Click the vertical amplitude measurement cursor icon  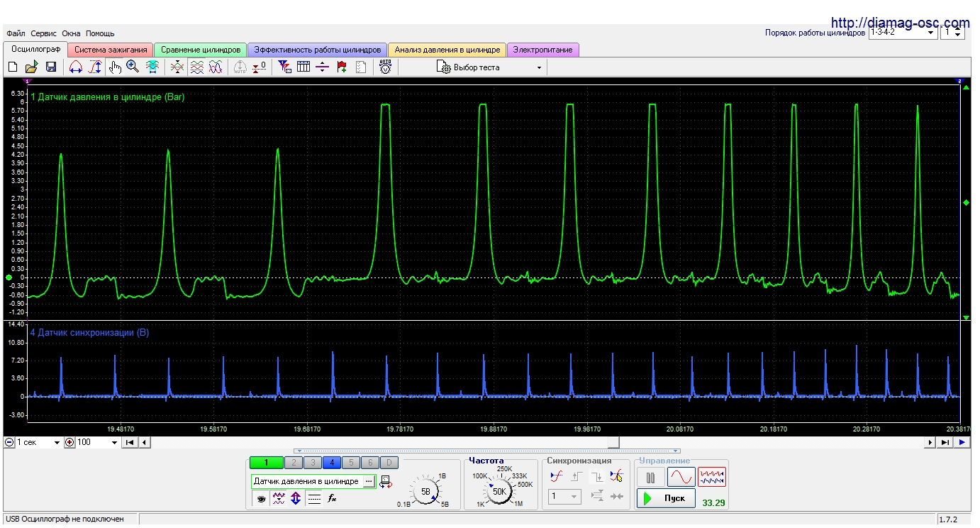coord(96,67)
